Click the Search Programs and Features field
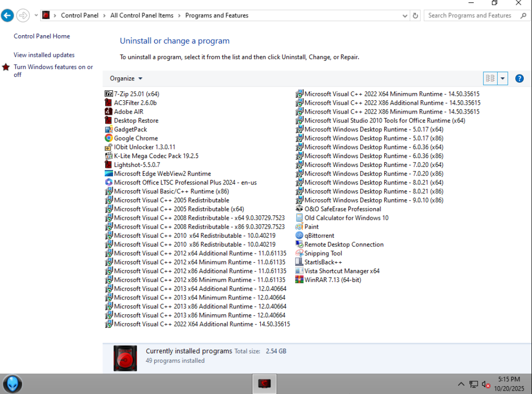Screen dimensions: 532x394 coord(469,15)
